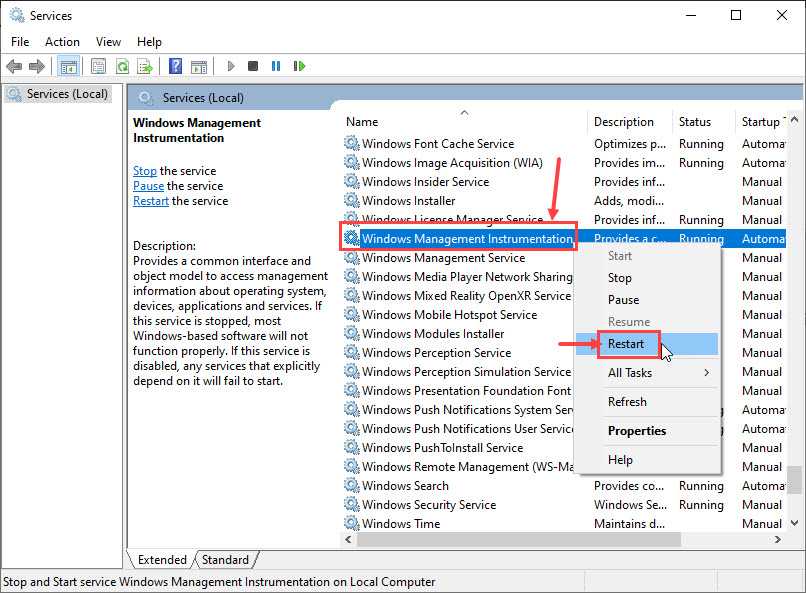The image size is (806, 593).
Task: Open the File menu
Action: pos(20,42)
